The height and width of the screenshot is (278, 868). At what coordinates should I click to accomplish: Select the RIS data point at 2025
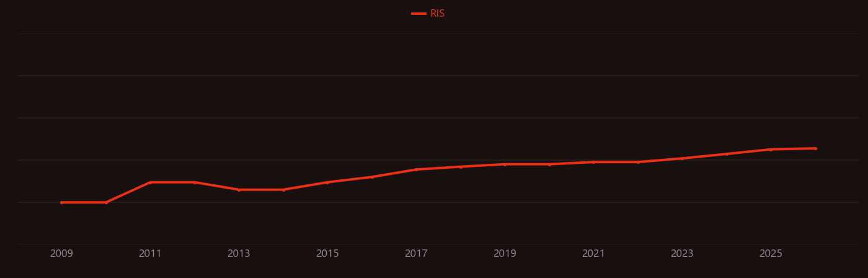pos(771,149)
